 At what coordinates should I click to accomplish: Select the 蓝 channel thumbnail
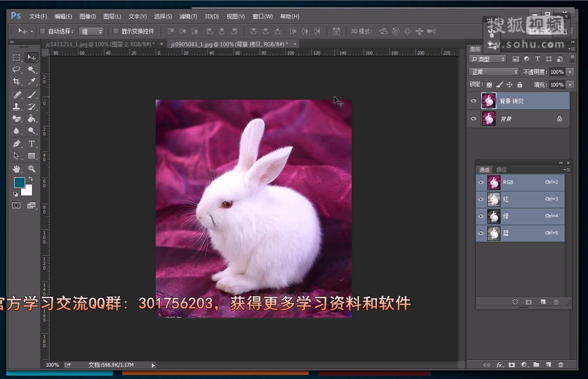(494, 233)
